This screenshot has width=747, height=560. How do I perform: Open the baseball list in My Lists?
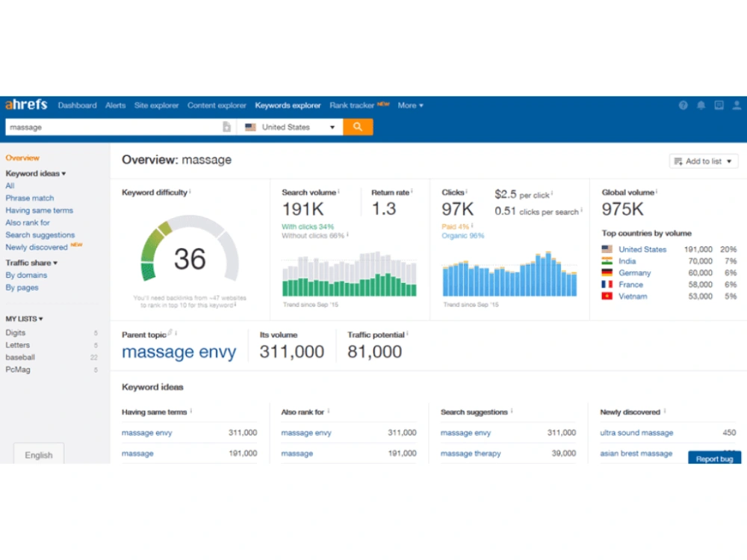20,357
